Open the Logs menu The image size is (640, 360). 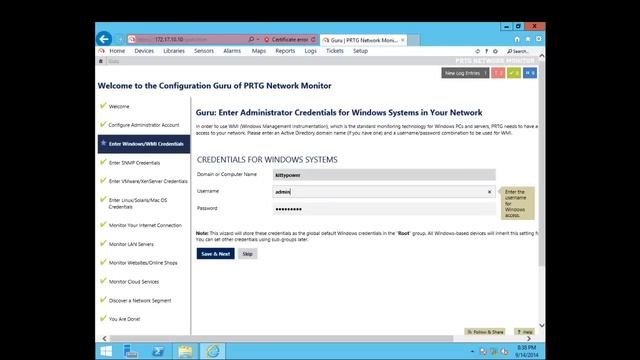[310, 51]
